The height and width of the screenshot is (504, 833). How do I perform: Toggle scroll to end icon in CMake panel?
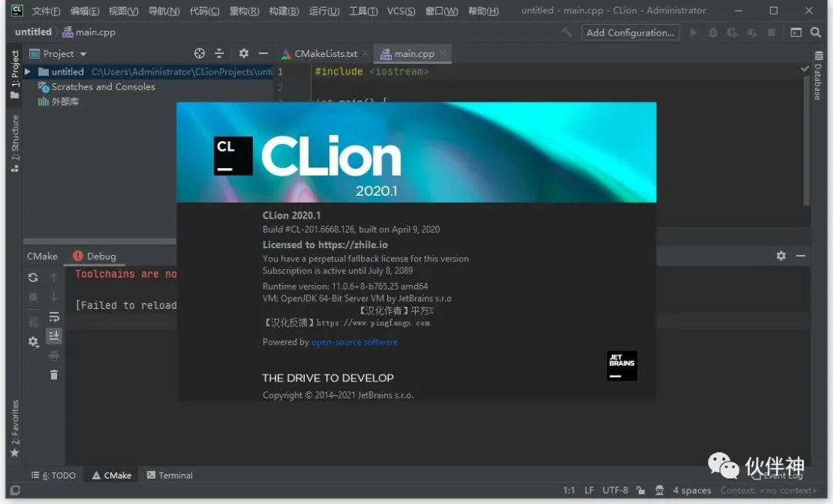[54, 336]
